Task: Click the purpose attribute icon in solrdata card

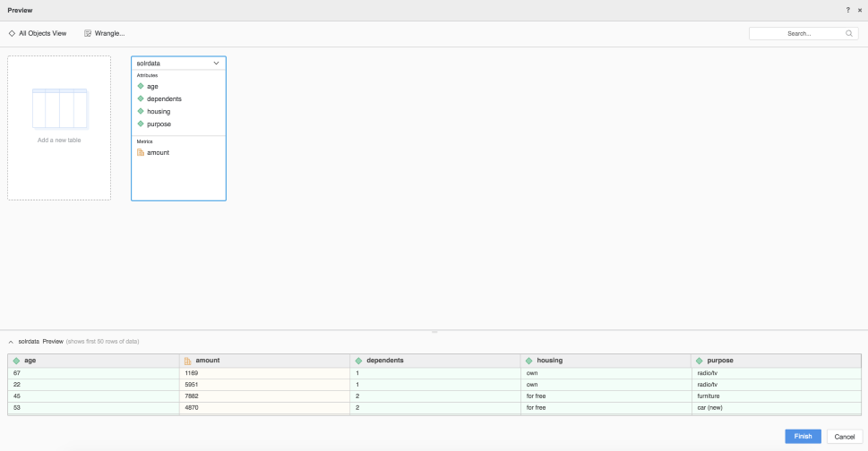Action: pyautogui.click(x=141, y=124)
